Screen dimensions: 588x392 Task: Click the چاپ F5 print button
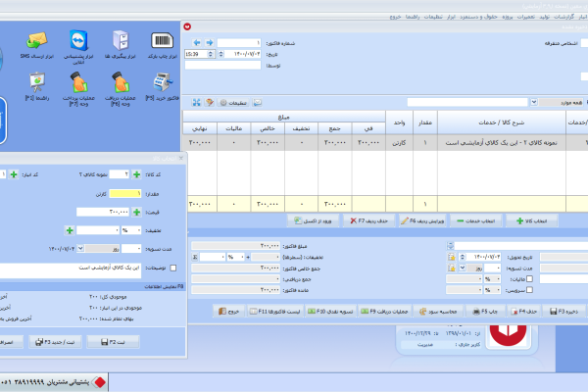click(485, 312)
